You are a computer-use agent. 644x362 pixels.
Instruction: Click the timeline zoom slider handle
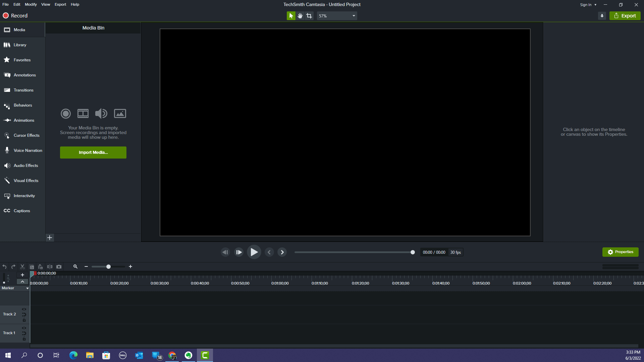click(108, 267)
